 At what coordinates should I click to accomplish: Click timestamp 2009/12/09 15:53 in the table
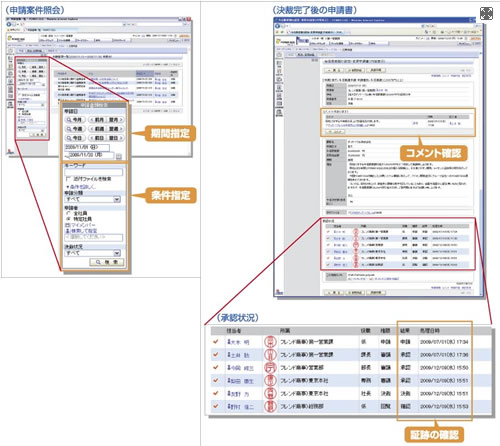(444, 407)
